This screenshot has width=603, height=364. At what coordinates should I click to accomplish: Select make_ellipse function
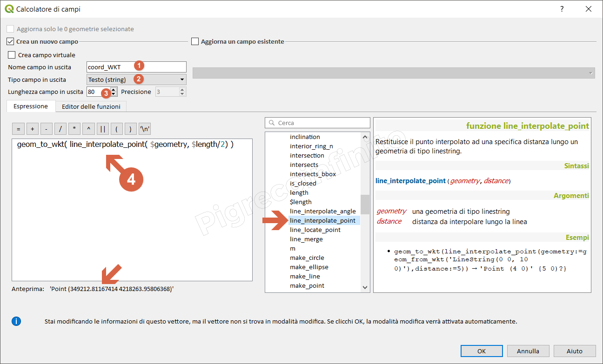[x=309, y=267]
